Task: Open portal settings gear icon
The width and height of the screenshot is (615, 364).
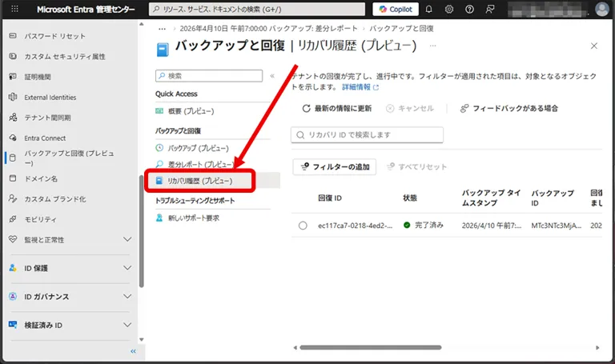Action: (449, 9)
